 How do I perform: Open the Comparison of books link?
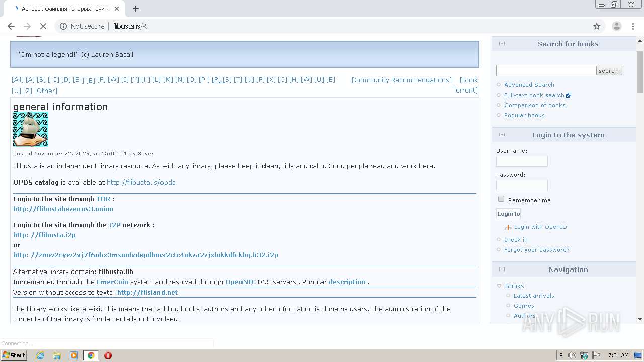coord(535,105)
